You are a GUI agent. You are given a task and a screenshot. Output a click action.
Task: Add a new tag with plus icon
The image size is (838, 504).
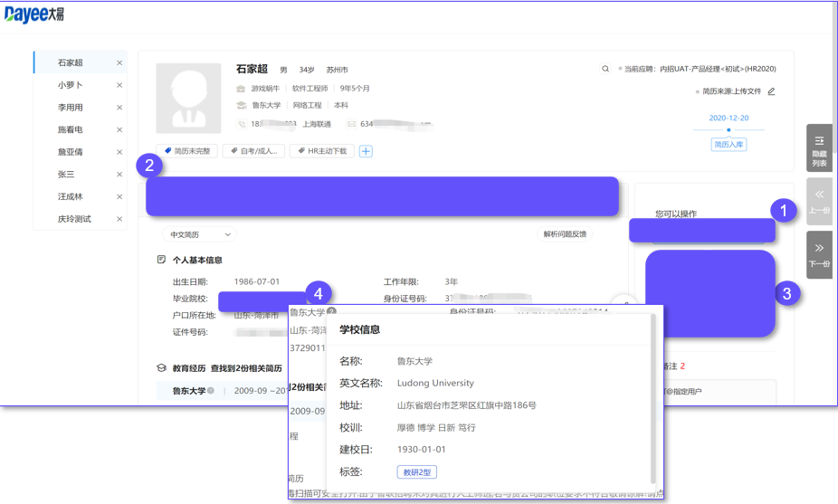pyautogui.click(x=366, y=151)
